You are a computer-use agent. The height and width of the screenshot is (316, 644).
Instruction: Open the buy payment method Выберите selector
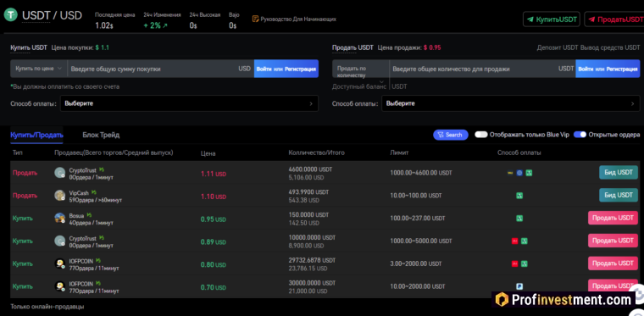tap(189, 103)
